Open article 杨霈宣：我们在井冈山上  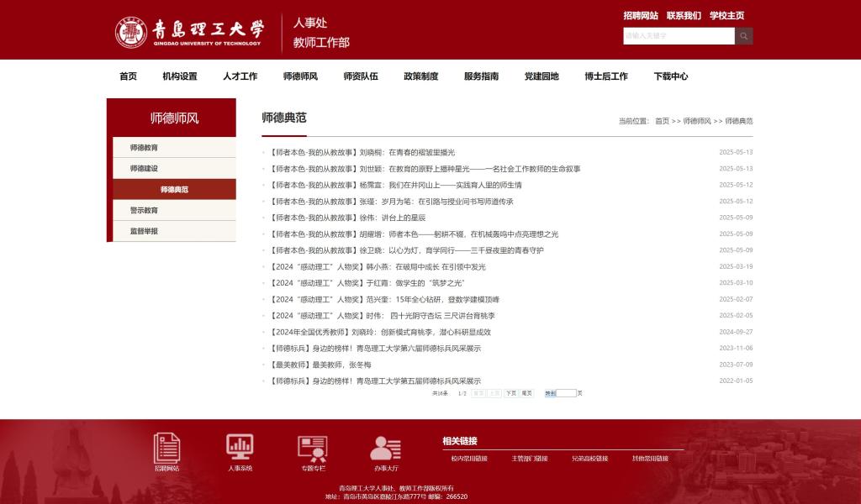pos(395,185)
